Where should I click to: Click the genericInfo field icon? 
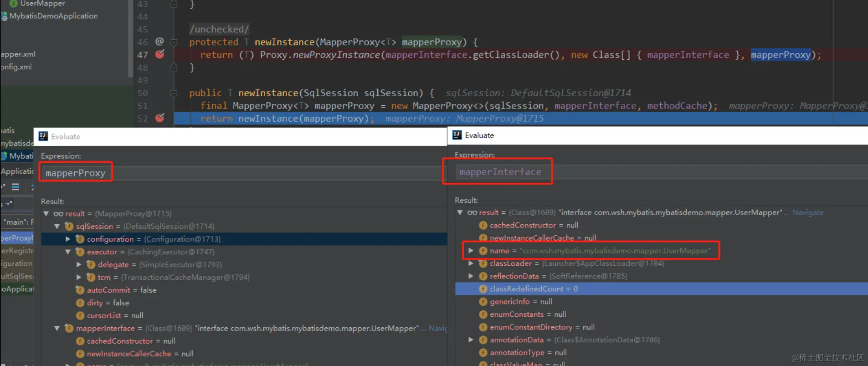[483, 302]
